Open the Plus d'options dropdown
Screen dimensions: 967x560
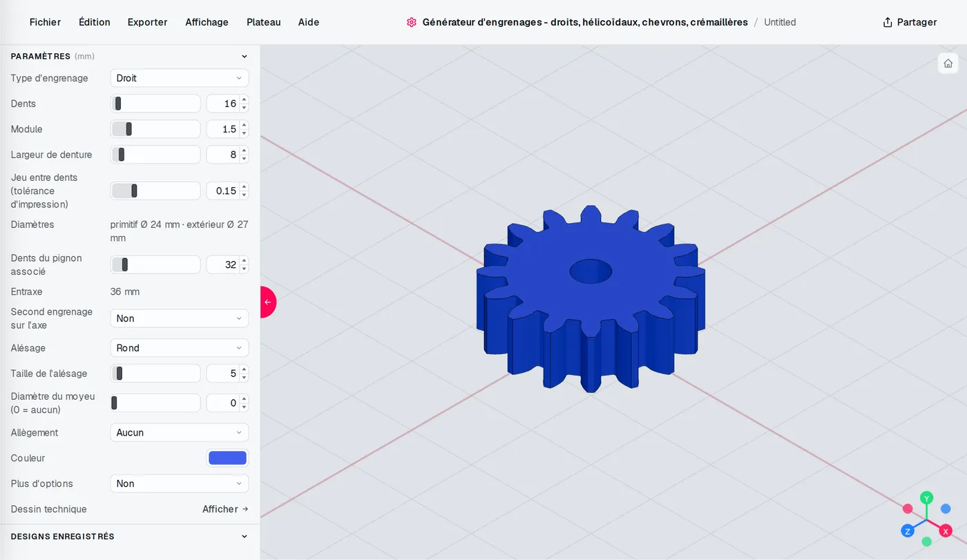pos(180,484)
